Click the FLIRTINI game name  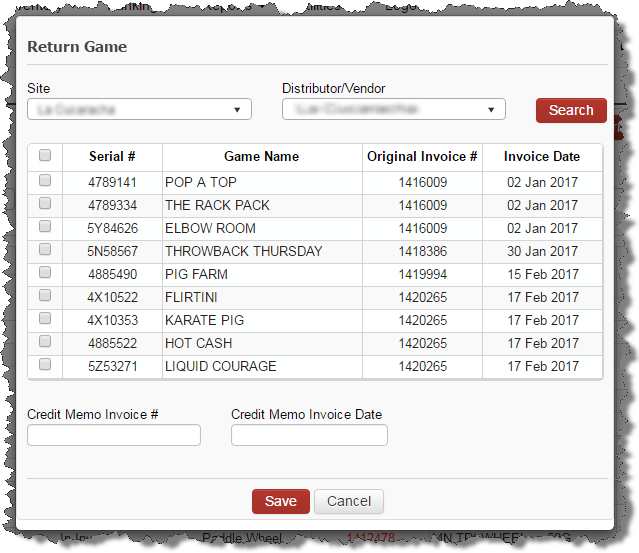(191, 297)
